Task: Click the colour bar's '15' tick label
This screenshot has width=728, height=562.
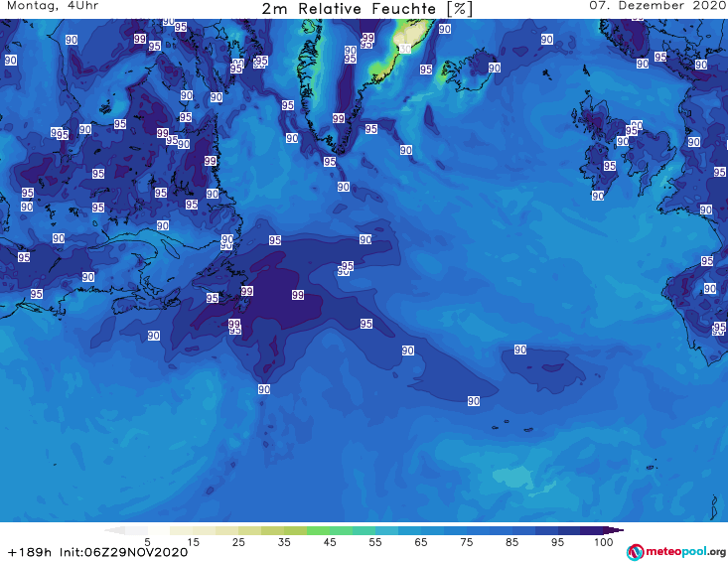Action: [193, 542]
